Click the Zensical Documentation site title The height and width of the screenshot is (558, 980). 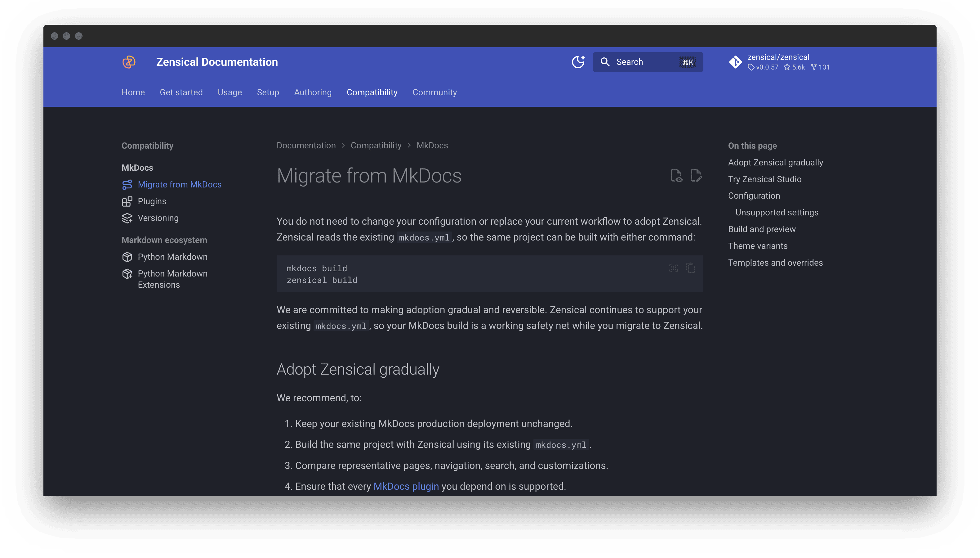pos(217,62)
